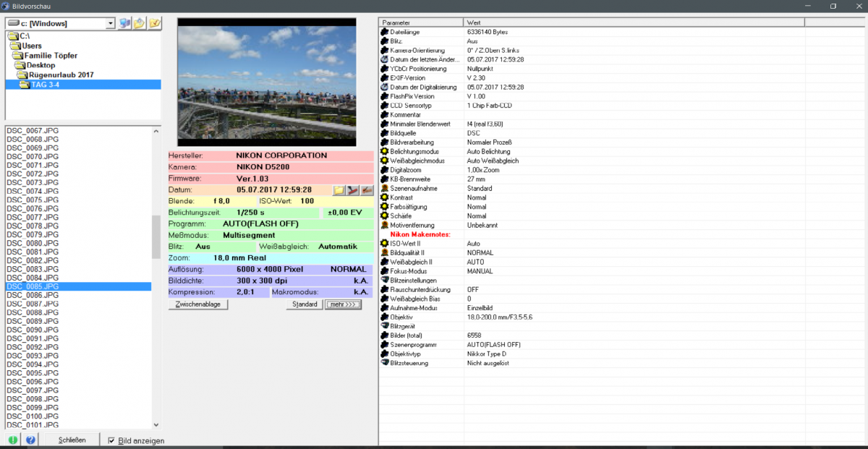Click the value Nikkor Type D
Viewport: 868px width, 449px height.
click(x=486, y=354)
